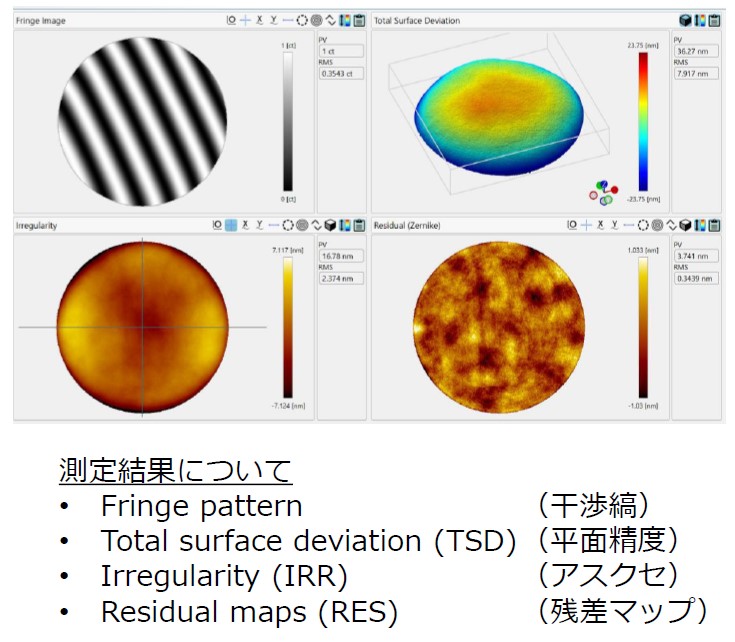Select dashed circle mask in Residual (Zernike) panel

[x=643, y=225]
